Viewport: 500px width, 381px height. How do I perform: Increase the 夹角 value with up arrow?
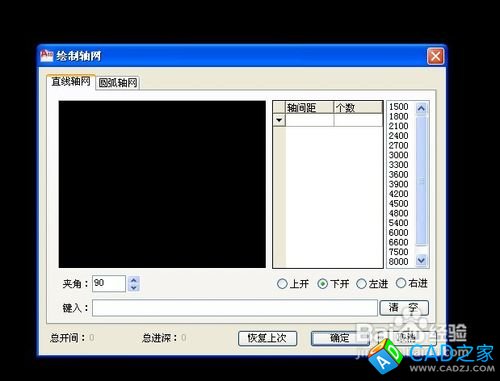[134, 280]
